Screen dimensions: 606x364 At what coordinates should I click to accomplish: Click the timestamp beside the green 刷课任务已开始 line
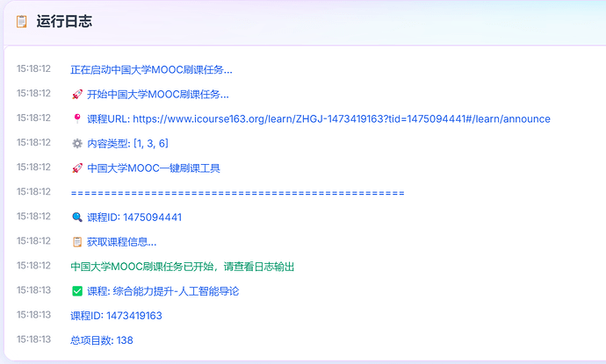pyautogui.click(x=33, y=266)
